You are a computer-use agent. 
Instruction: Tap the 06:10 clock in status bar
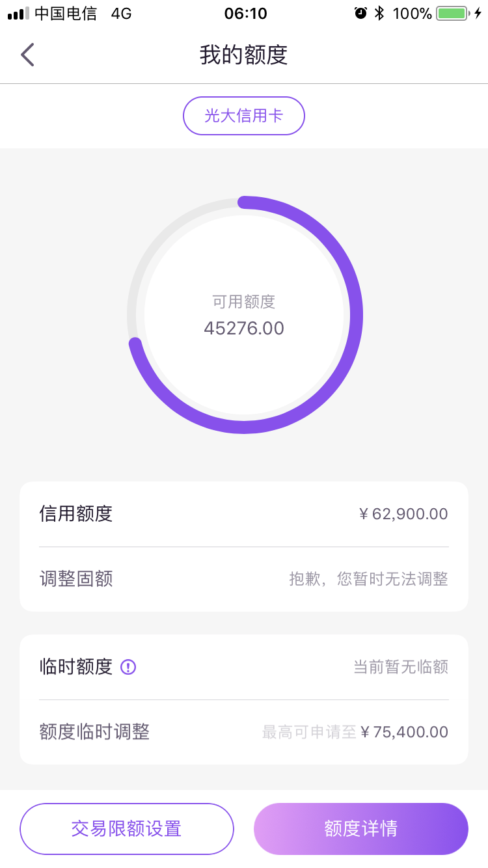pyautogui.click(x=245, y=13)
